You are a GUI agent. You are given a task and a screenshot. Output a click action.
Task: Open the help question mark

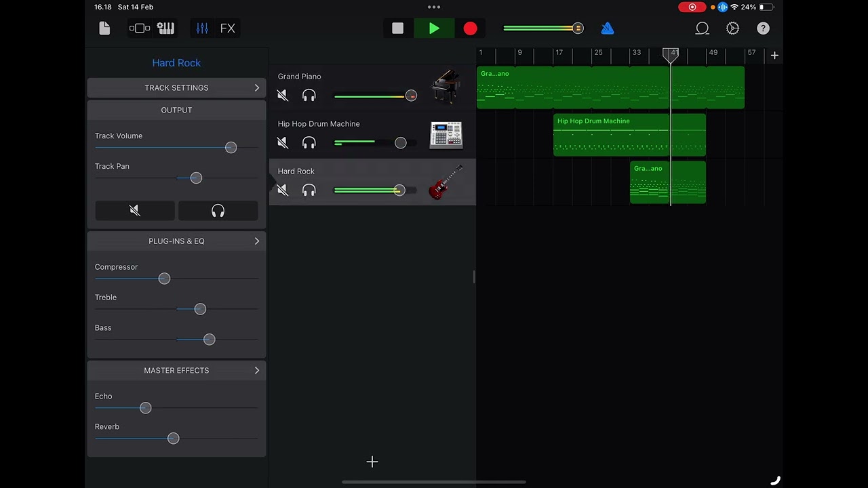tap(763, 28)
